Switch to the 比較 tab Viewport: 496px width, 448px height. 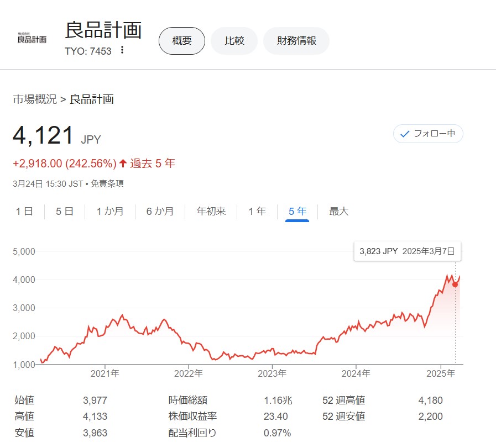click(234, 41)
